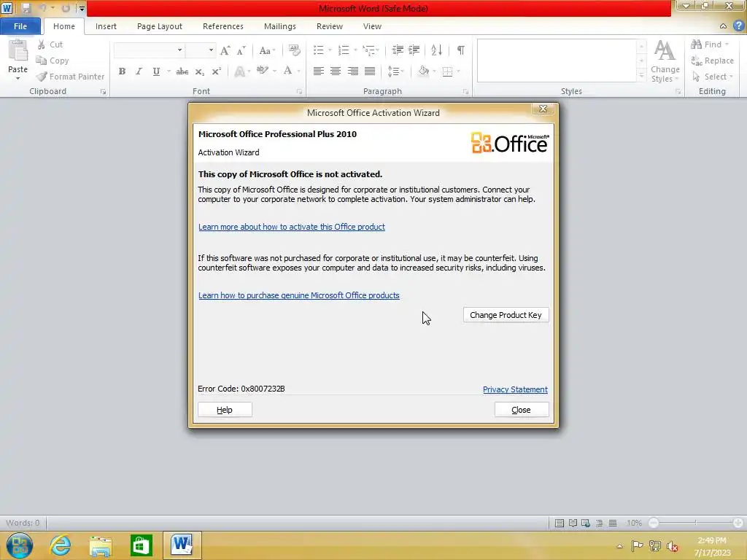Align text left
This screenshot has width=747, height=560.
pos(319,71)
